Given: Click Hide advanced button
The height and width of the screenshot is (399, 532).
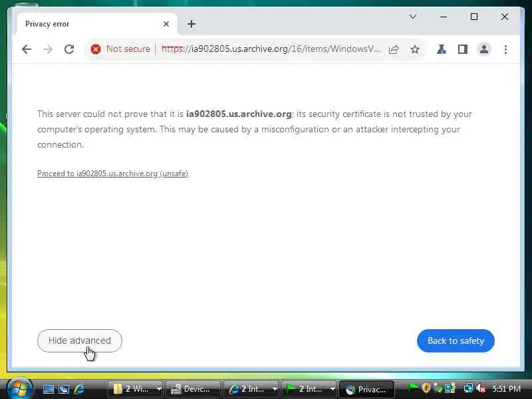Looking at the screenshot, I should click(x=80, y=340).
